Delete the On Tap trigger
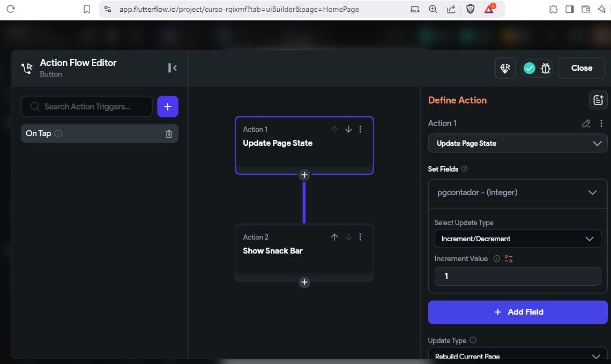Viewport: 611px width, 364px height. pos(169,133)
